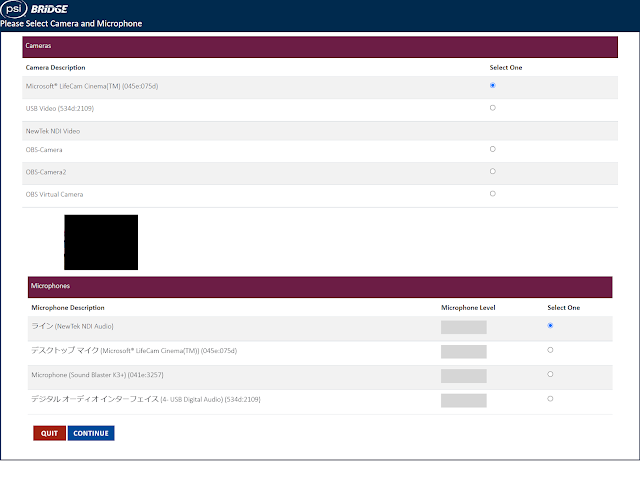Click 'OBS-Camera2' row text
This screenshot has height=500, width=640.
(46, 172)
